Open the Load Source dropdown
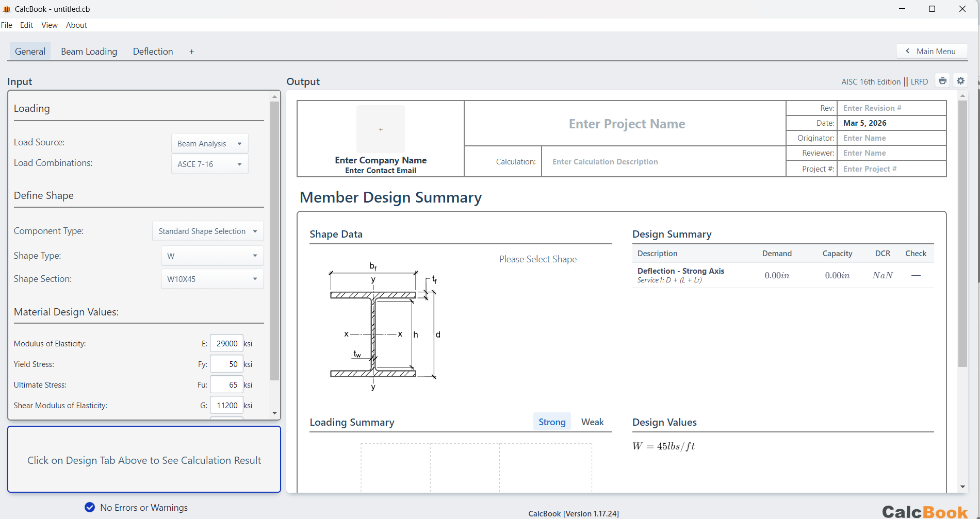This screenshot has width=980, height=519. (209, 143)
